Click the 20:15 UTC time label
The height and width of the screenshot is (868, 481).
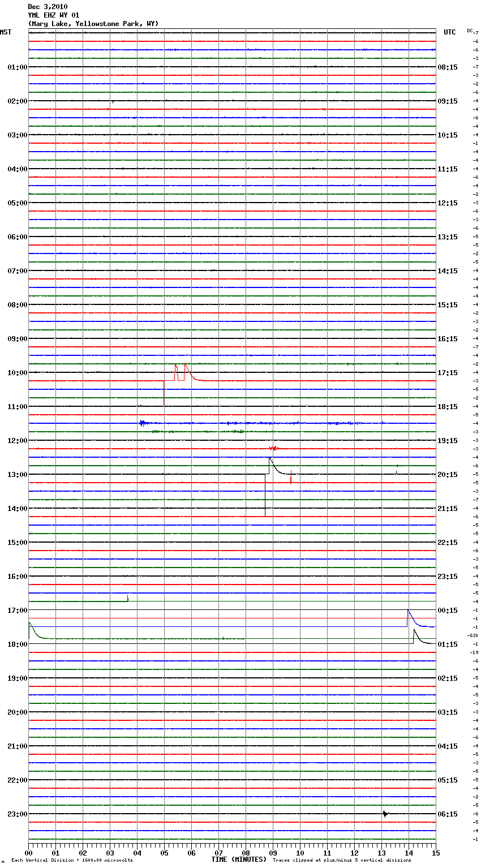(x=448, y=474)
